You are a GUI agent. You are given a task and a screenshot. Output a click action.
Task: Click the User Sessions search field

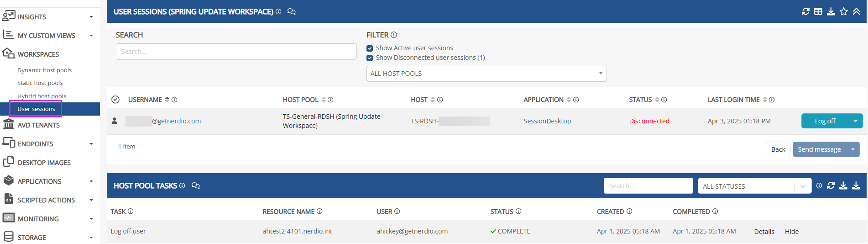point(236,52)
